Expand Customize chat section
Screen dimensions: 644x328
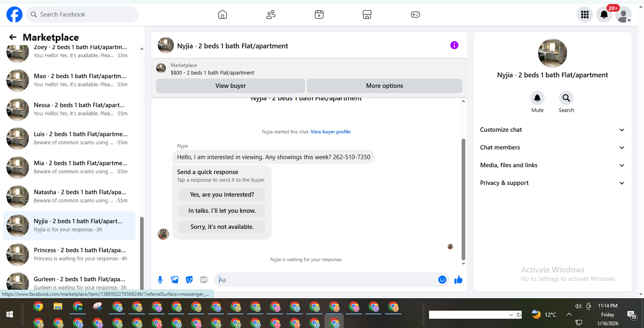[552, 130]
